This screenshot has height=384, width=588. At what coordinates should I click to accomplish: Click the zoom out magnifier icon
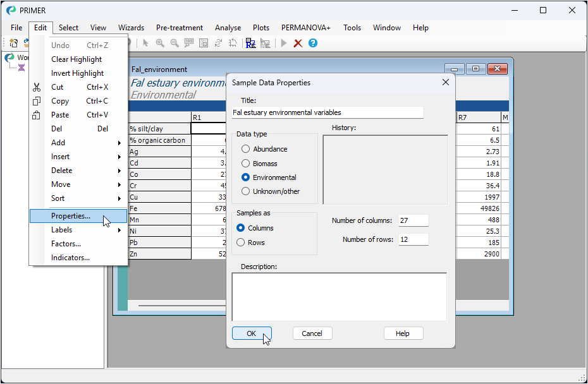point(175,43)
